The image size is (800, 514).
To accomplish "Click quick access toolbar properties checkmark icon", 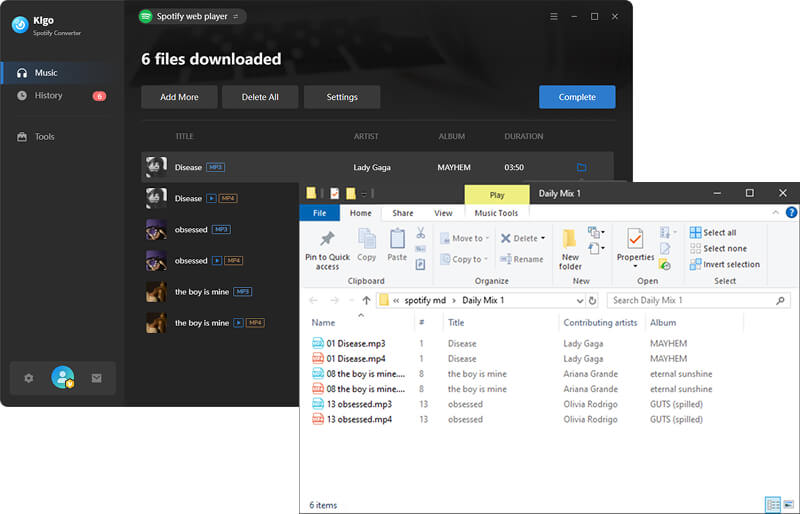I will pos(335,193).
